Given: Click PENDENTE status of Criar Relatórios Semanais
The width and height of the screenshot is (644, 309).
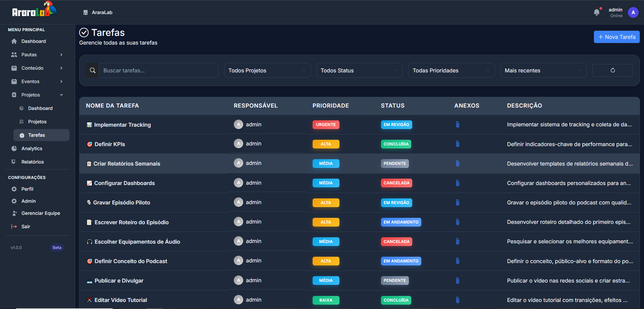Looking at the screenshot, I should click(395, 164).
